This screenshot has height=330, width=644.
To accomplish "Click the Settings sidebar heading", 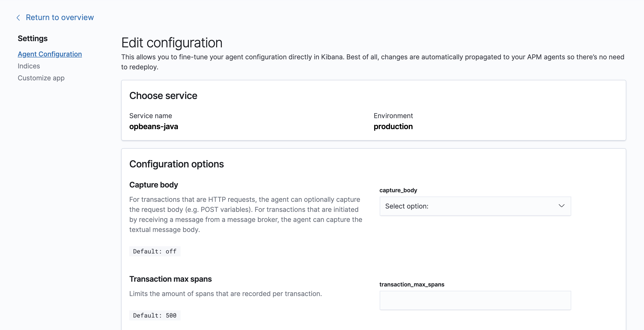I will pos(33,38).
